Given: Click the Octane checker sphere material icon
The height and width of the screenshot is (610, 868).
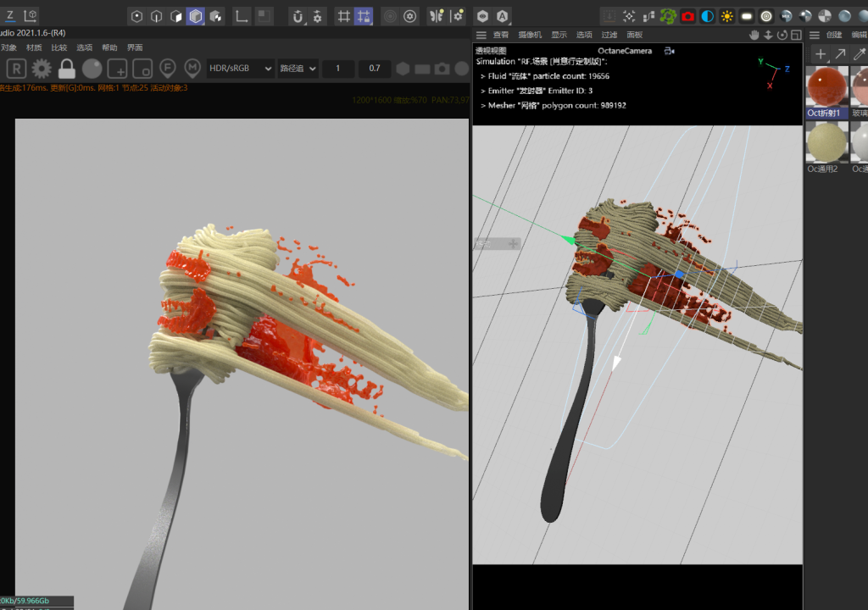Looking at the screenshot, I should click(x=825, y=17).
